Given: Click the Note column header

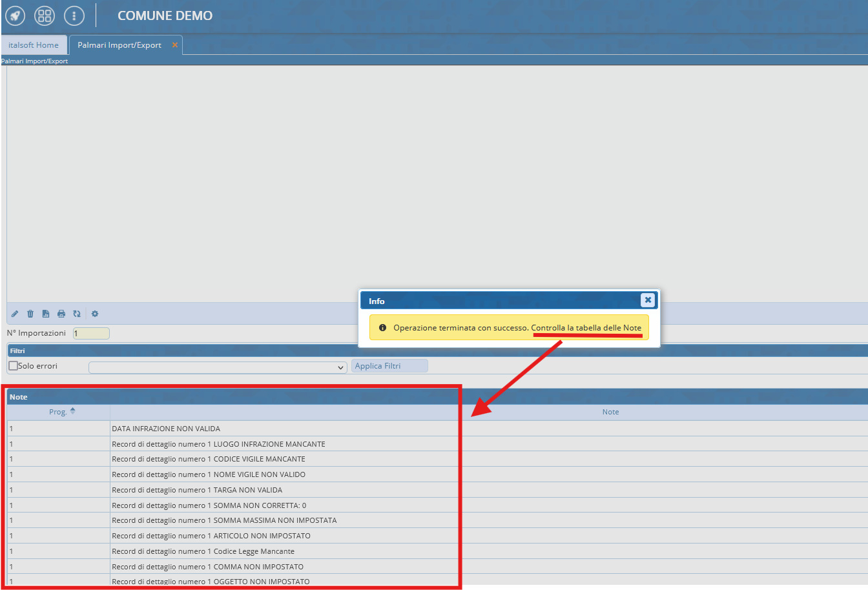Looking at the screenshot, I should pos(610,412).
